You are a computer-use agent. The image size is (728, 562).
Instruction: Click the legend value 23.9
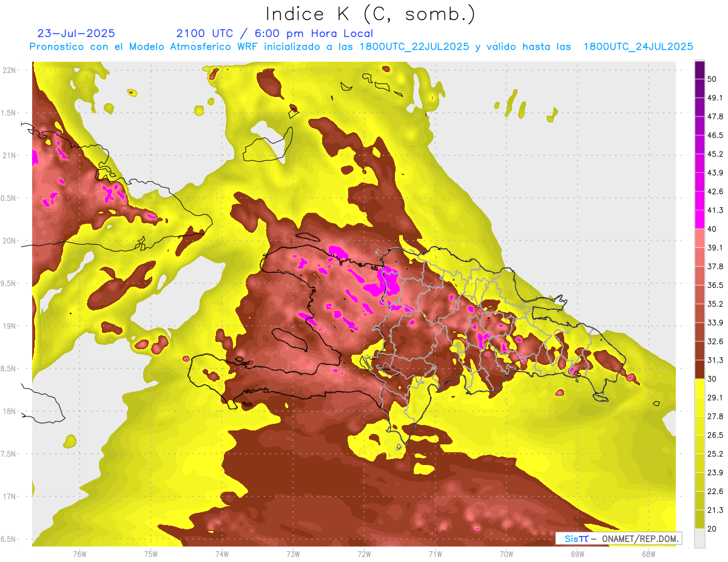[715, 473]
